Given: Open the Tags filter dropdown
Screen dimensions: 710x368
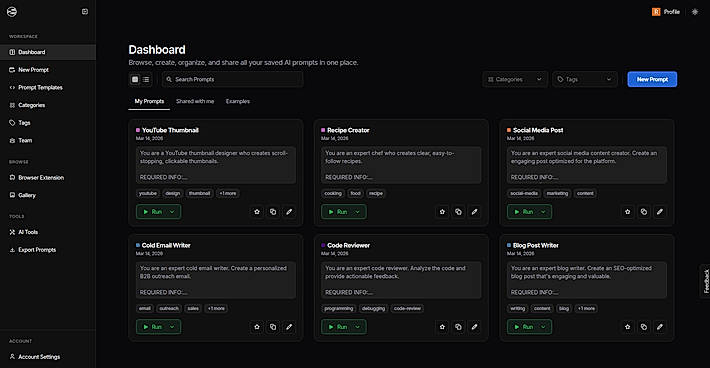Looking at the screenshot, I should 585,79.
